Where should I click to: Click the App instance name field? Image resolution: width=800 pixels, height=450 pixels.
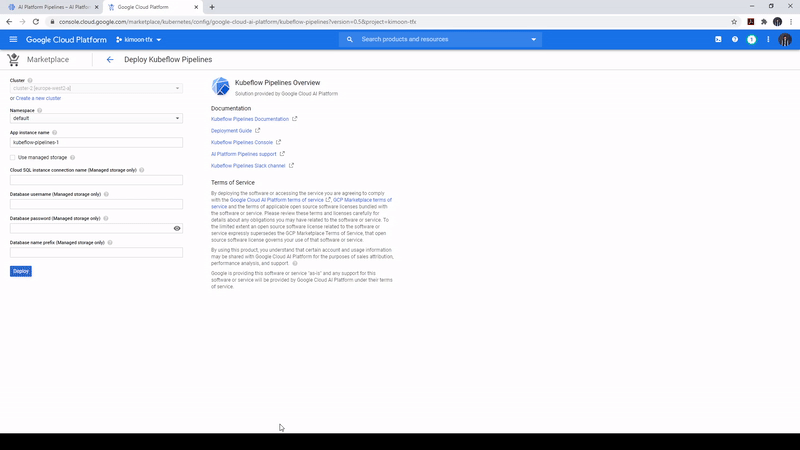pyautogui.click(x=96, y=142)
